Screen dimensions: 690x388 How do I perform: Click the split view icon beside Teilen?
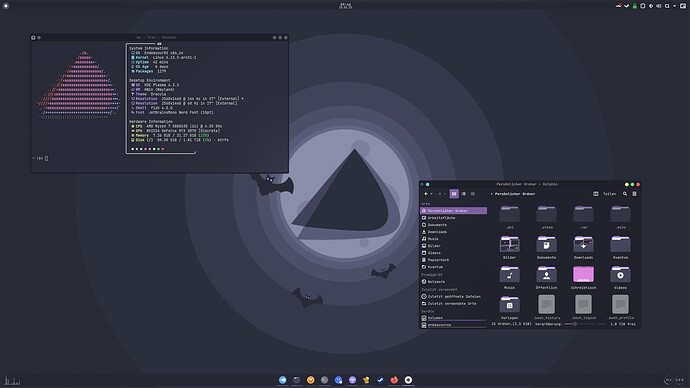click(596, 194)
